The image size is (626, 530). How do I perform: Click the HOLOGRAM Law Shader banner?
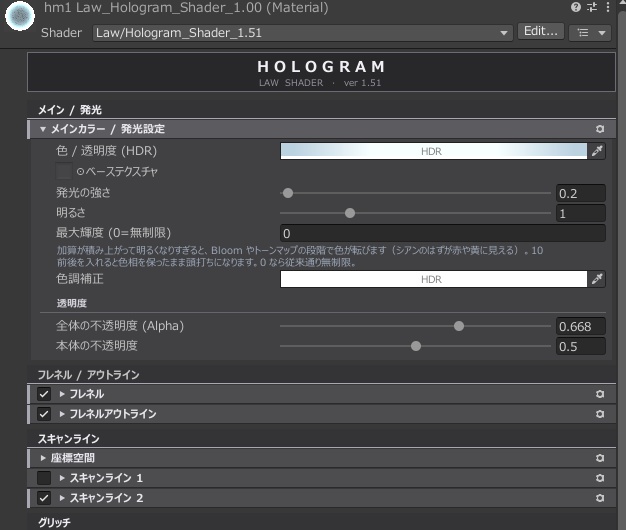tap(321, 72)
